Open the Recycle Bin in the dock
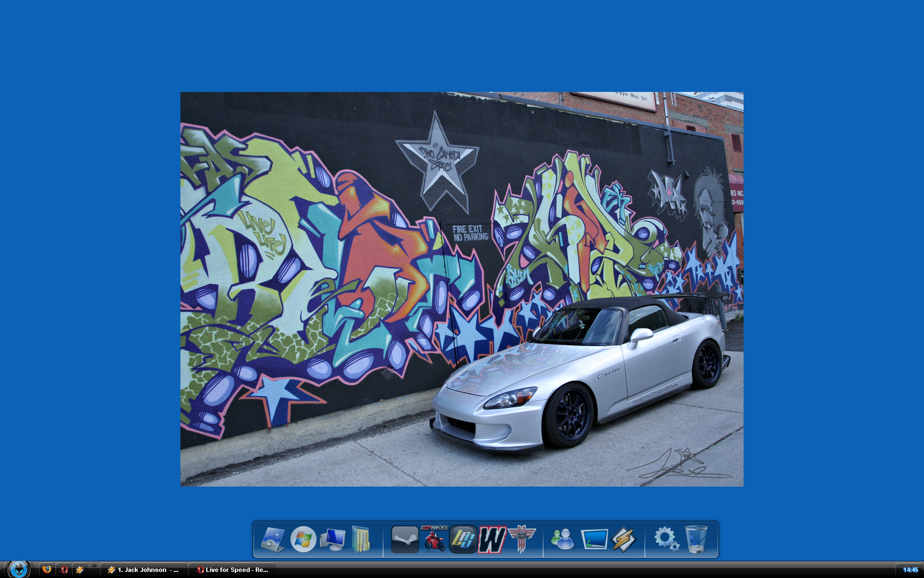Image resolution: width=924 pixels, height=578 pixels. [x=696, y=539]
